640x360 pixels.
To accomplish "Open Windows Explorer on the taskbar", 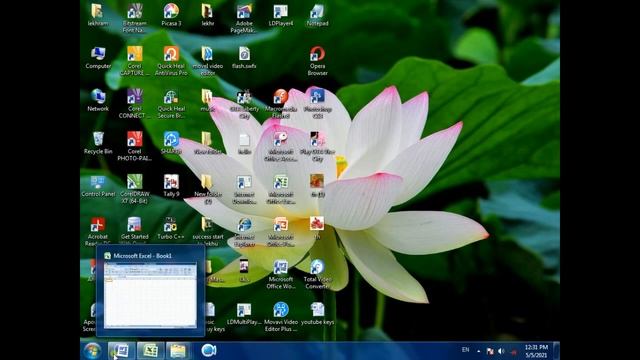I will [178, 351].
